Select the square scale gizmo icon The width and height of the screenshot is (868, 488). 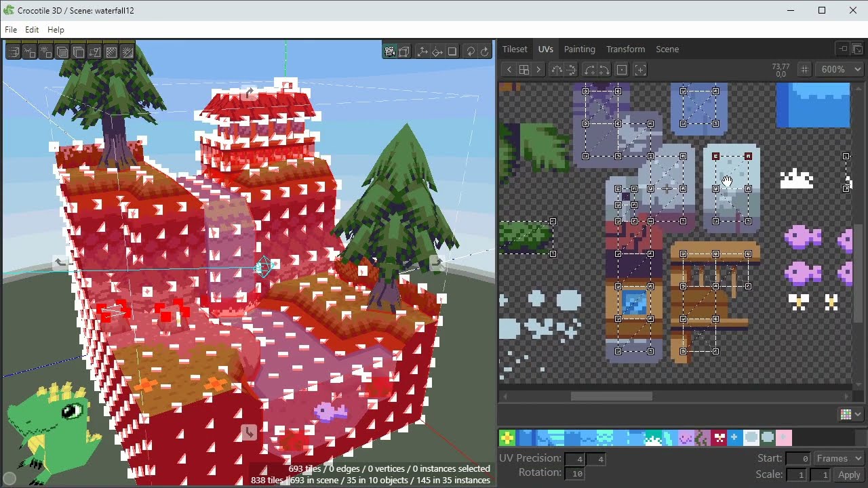click(452, 52)
